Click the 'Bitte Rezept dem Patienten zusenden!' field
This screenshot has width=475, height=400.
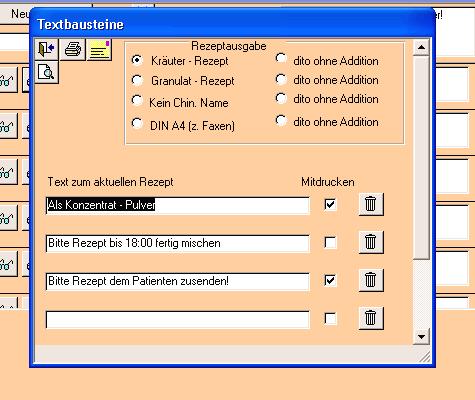(x=178, y=282)
